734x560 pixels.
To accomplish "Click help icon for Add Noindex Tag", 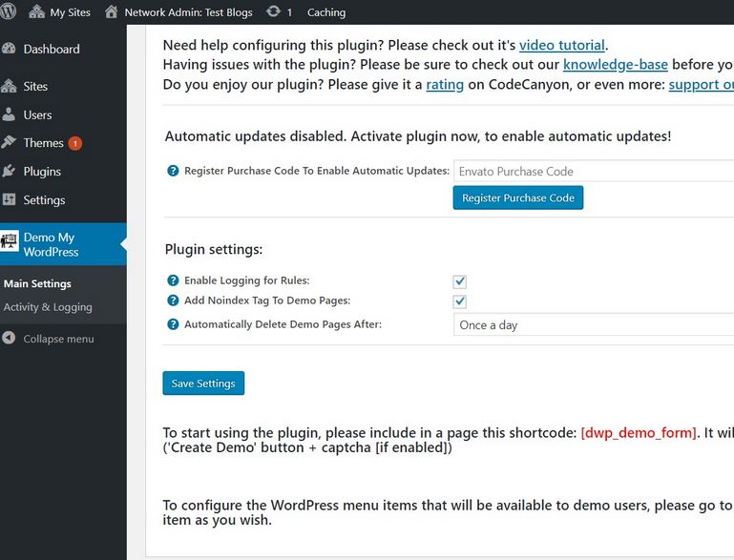I will click(x=173, y=301).
